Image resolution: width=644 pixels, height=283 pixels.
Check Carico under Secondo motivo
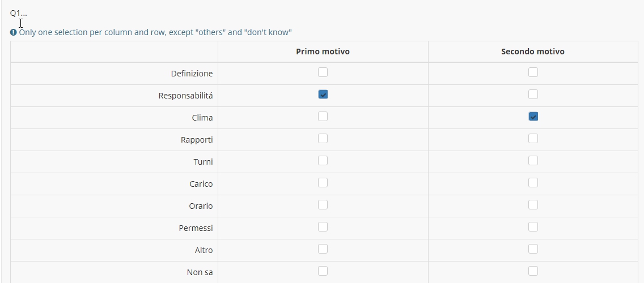[533, 183]
